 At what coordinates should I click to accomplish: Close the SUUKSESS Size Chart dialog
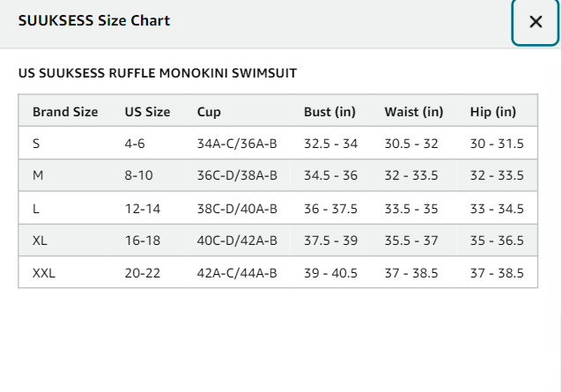tap(535, 22)
